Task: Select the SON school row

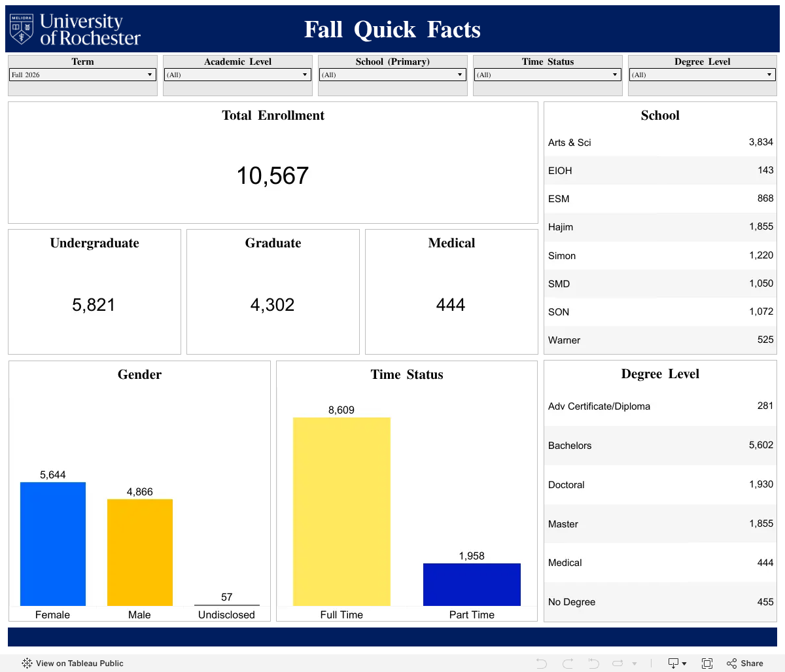Action: [660, 311]
